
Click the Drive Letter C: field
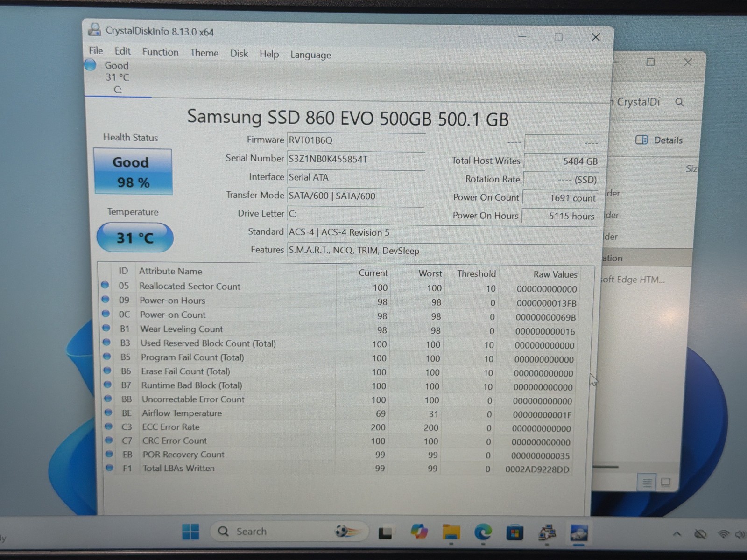(356, 214)
